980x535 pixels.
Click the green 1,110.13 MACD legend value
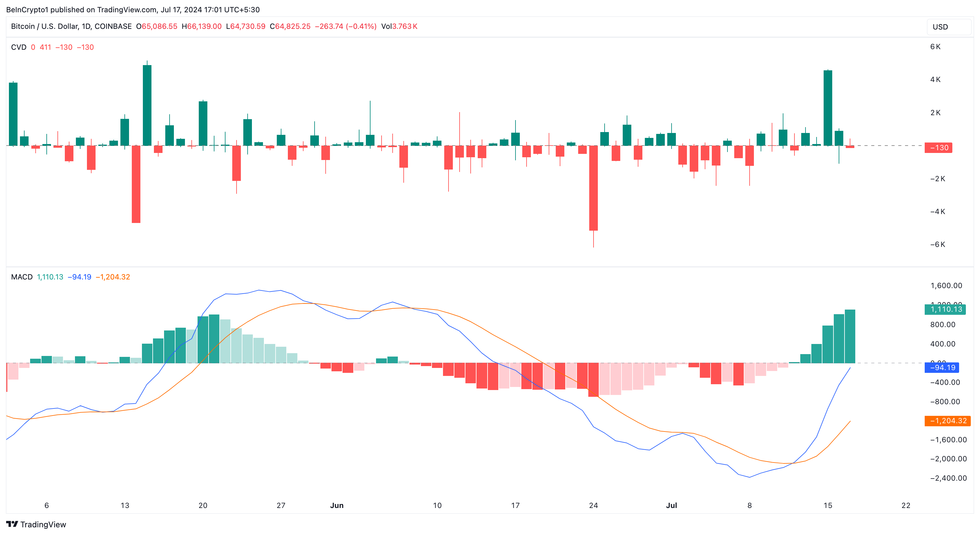coord(50,277)
